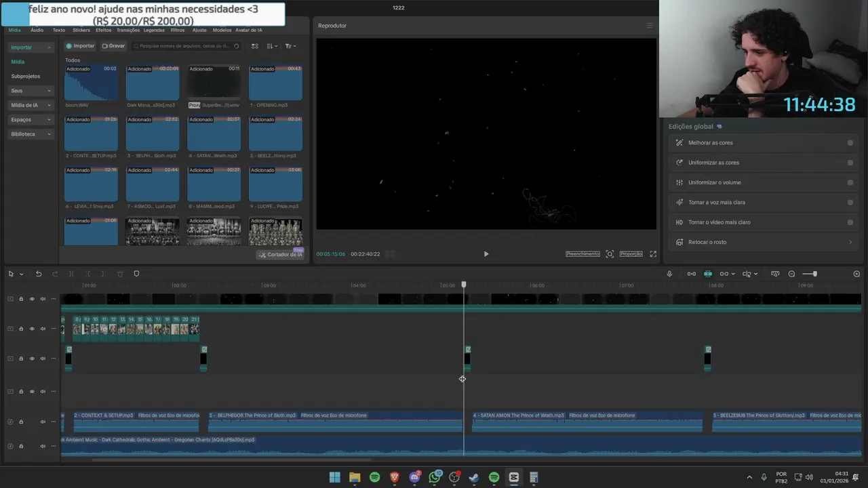
Task: Play the preview video
Action: [486, 254]
